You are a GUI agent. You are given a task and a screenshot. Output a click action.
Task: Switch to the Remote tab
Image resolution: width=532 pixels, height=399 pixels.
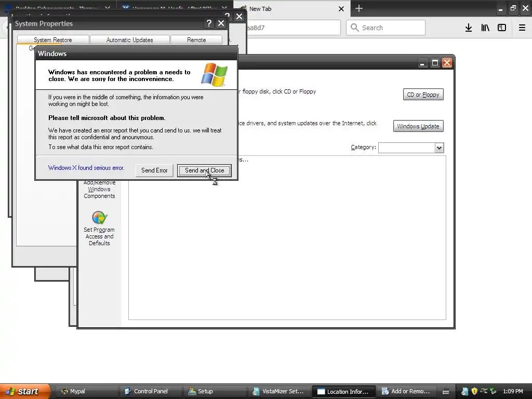196,39
